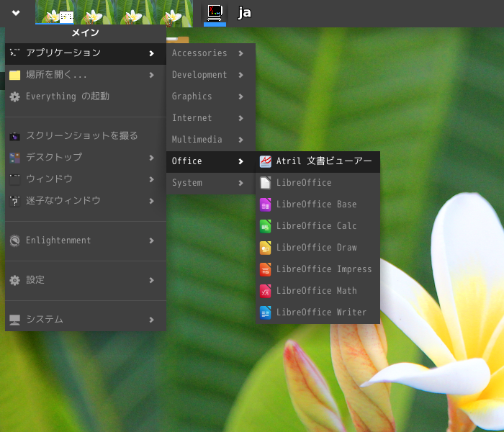
Task: Click the red LibreOffice Math icon
Action: 265,291
